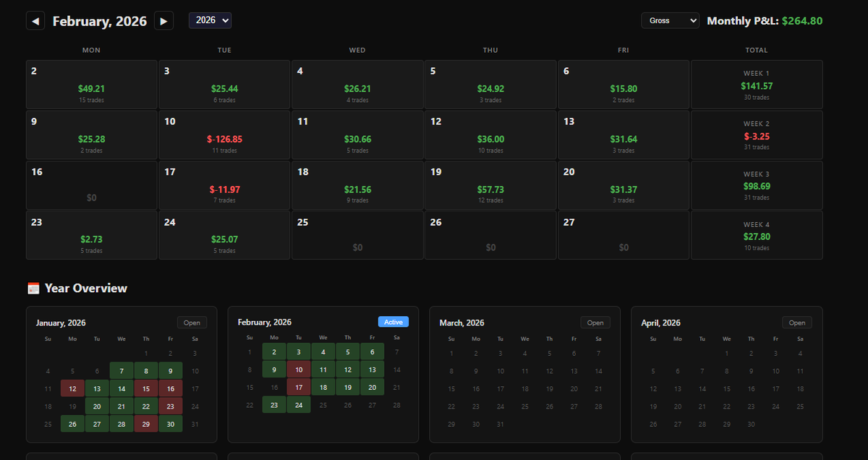Click the Year Overview heading
The width and height of the screenshot is (868, 460).
(x=86, y=288)
